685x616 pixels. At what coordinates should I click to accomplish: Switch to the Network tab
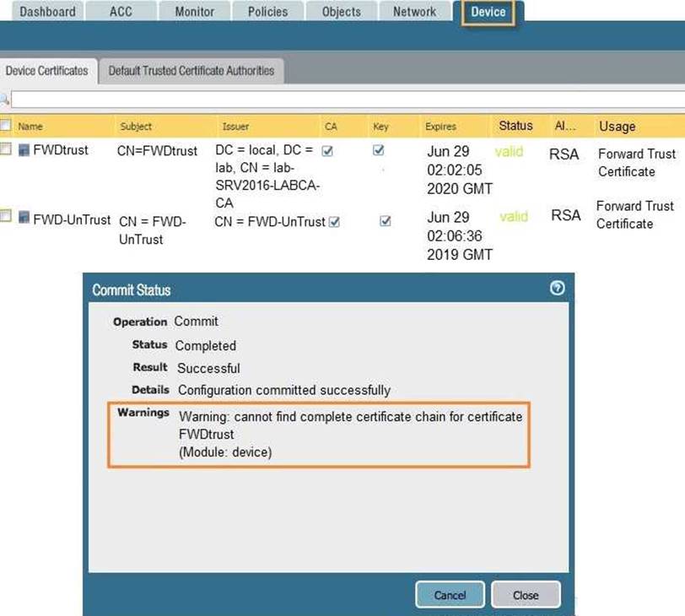coord(414,12)
